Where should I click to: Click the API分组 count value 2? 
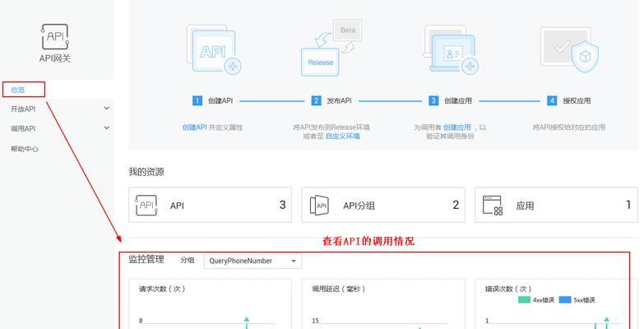[456, 205]
